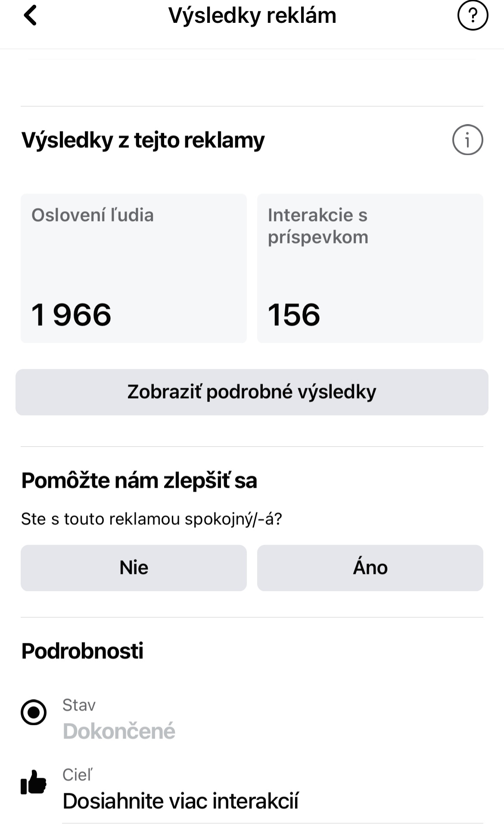Image resolution: width=504 pixels, height=826 pixels.
Task: Tap the Podrobnosti section heading
Action: (x=82, y=651)
